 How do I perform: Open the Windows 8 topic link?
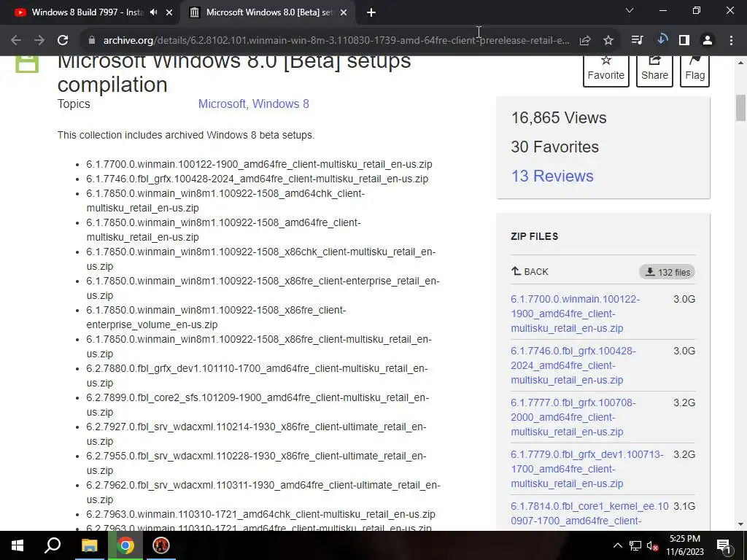pyautogui.click(x=281, y=104)
